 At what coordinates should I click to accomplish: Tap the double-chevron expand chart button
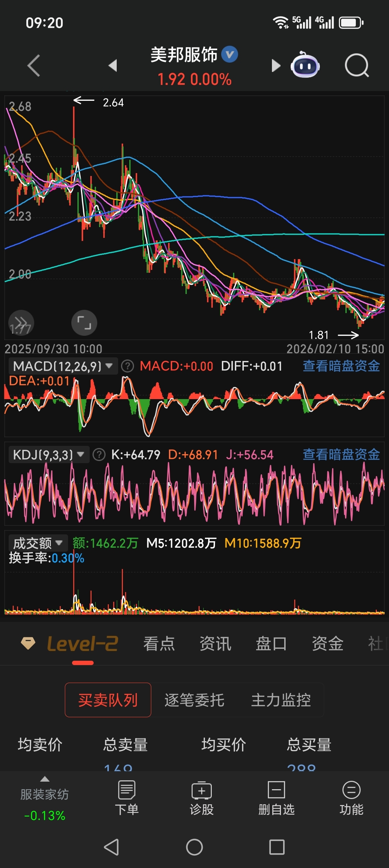point(21,322)
